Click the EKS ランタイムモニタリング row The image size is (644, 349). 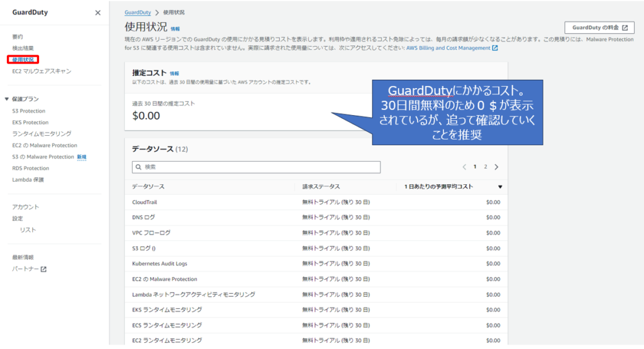coord(316,310)
